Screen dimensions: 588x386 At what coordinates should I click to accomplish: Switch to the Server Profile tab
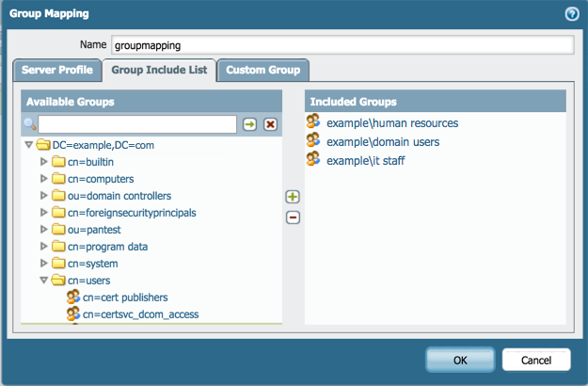point(56,70)
